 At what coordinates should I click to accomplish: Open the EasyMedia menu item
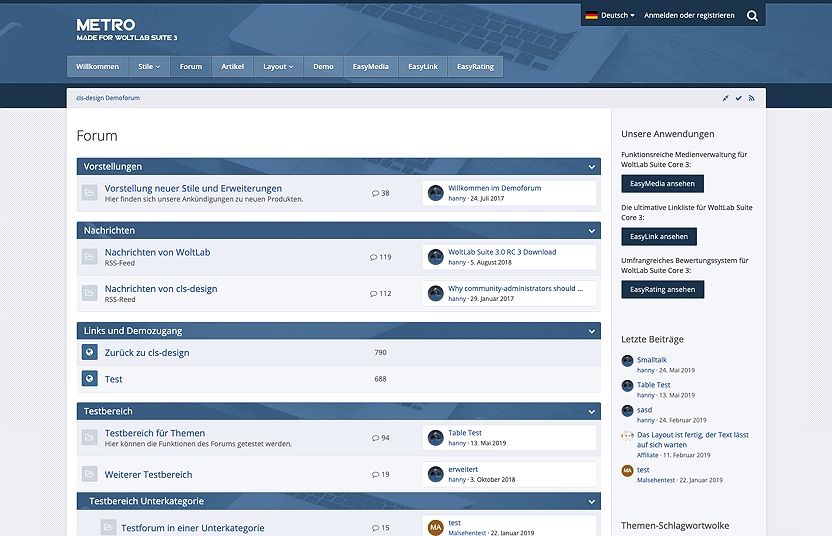[370, 66]
